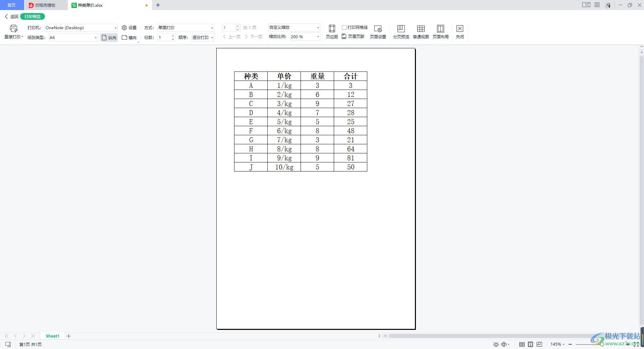644x349 pixels.
Task: Click the copies (份数) input field
Action: pyautogui.click(x=164, y=38)
